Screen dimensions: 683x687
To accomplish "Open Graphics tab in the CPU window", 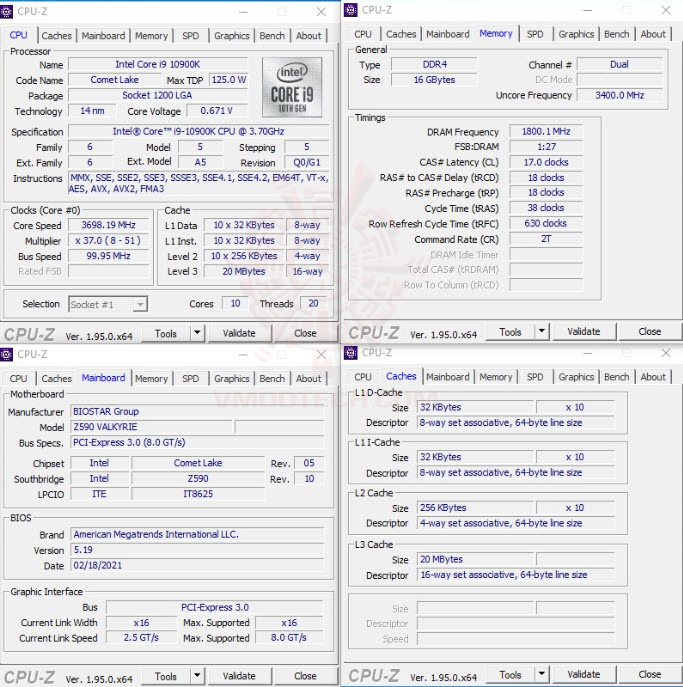I will pyautogui.click(x=232, y=36).
